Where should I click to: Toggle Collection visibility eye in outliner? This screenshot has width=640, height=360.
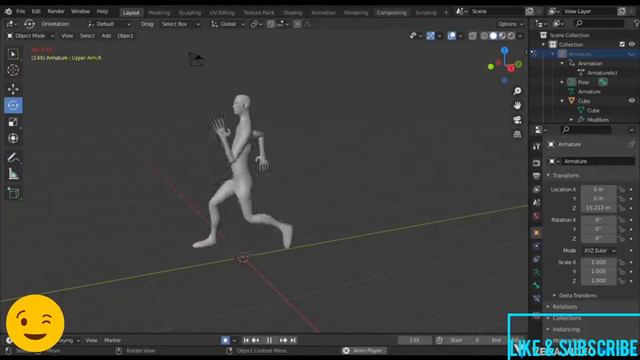click(x=631, y=44)
